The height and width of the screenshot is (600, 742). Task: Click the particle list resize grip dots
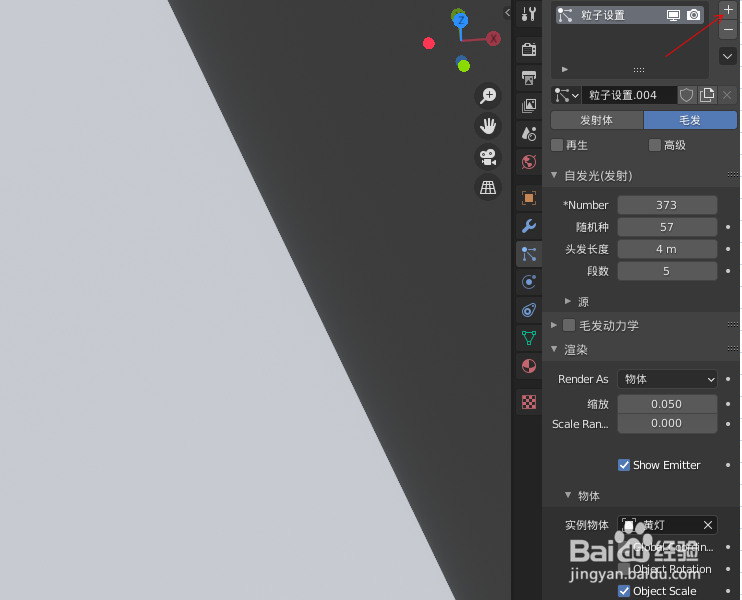639,70
